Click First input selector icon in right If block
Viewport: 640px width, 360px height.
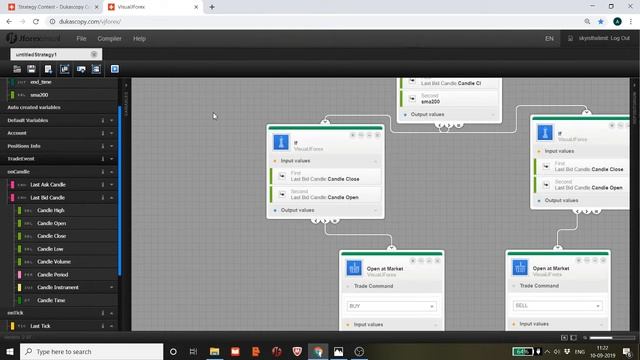coord(546,166)
